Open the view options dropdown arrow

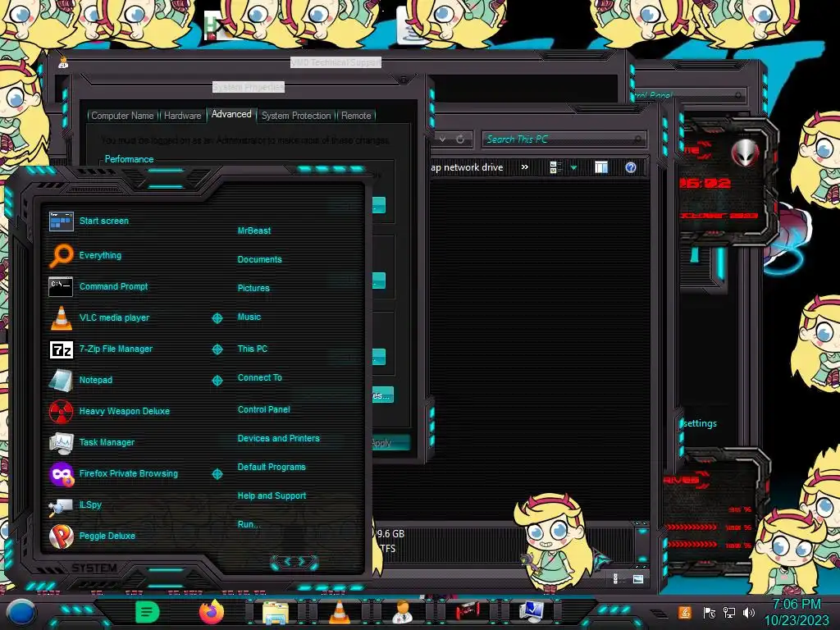pyautogui.click(x=573, y=168)
